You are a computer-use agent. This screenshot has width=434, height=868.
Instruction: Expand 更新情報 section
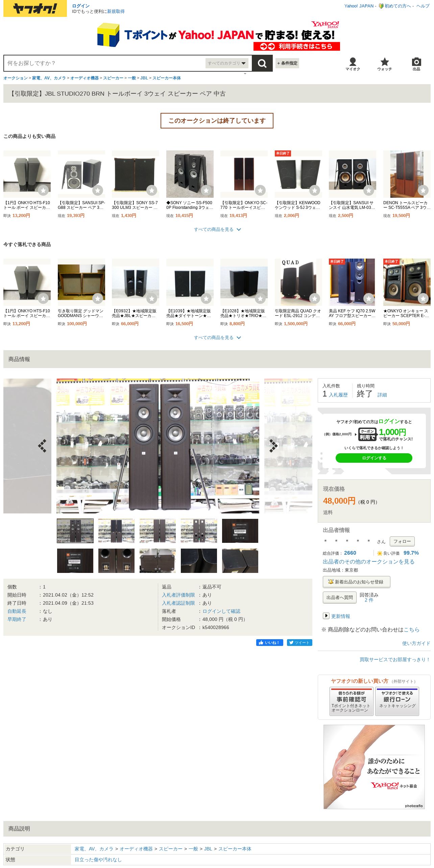(336, 616)
